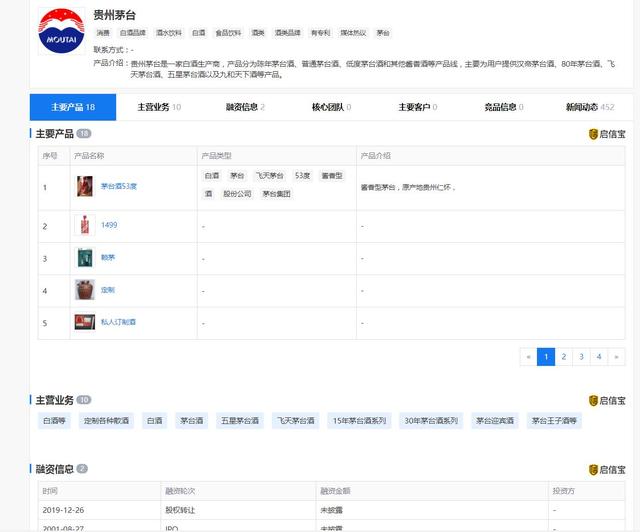
Task: Open the 定制 jar product thumbnail
Action: point(85,290)
